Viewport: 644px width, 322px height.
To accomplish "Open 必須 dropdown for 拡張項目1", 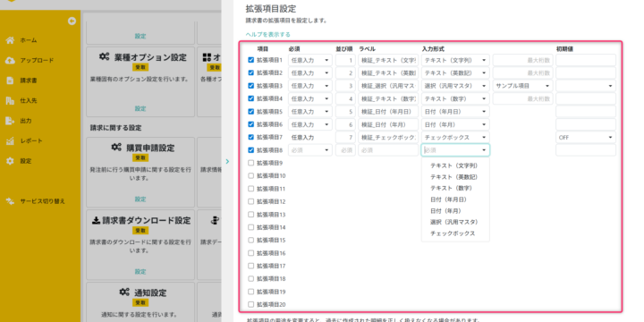I will pos(310,60).
